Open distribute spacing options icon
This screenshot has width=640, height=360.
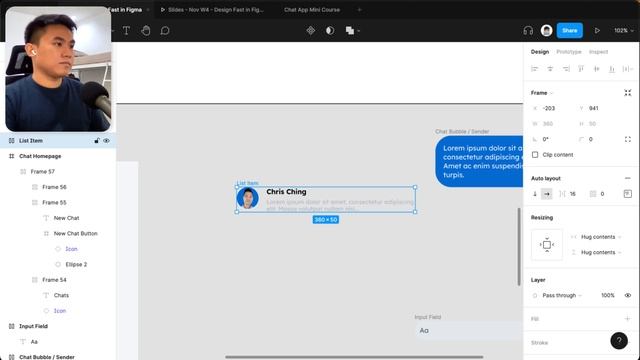coord(627,69)
